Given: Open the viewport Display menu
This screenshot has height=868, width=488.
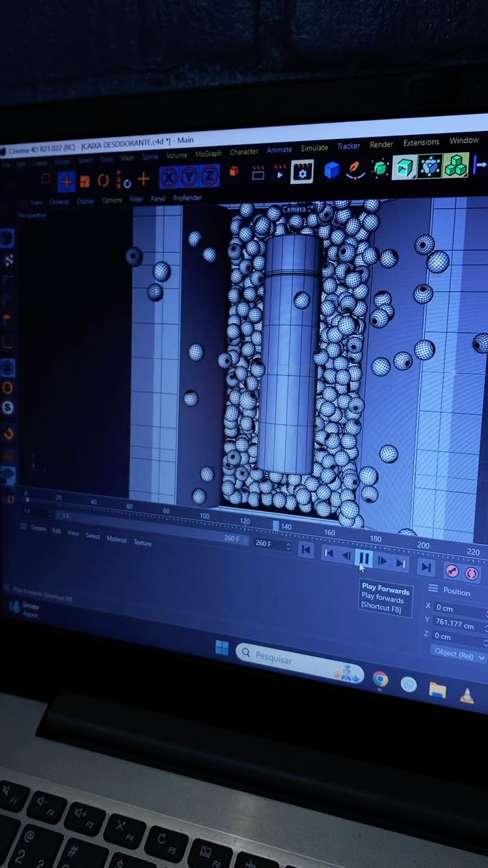Looking at the screenshot, I should 85,201.
